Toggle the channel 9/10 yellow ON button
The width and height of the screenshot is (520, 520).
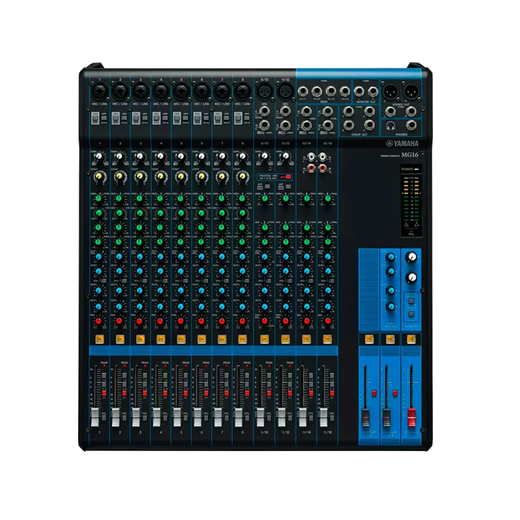[x=264, y=339]
